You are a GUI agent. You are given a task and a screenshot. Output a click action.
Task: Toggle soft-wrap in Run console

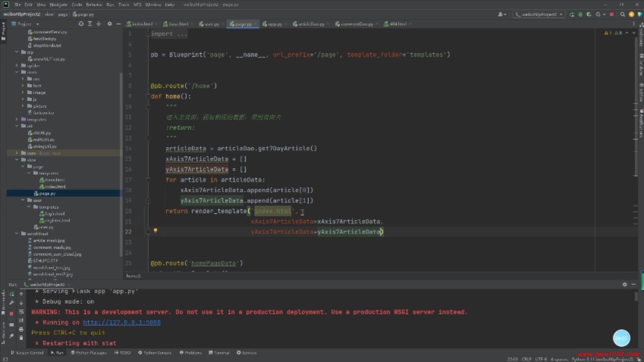(x=21, y=312)
